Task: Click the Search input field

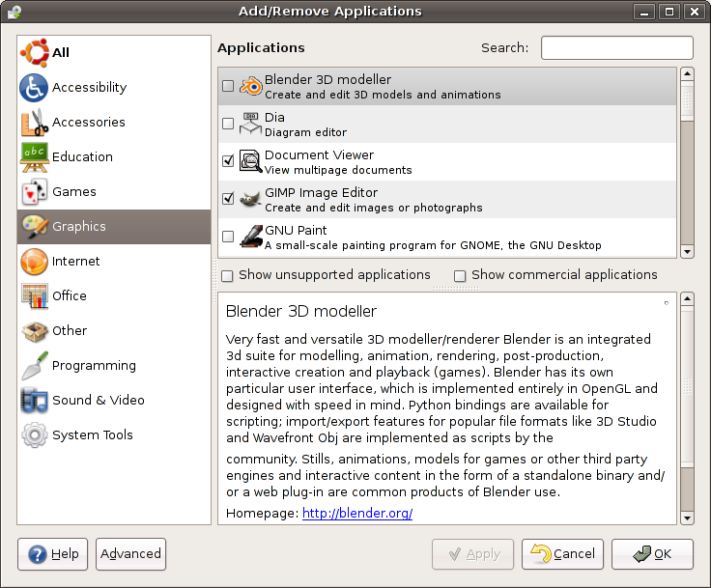Action: 617,47
